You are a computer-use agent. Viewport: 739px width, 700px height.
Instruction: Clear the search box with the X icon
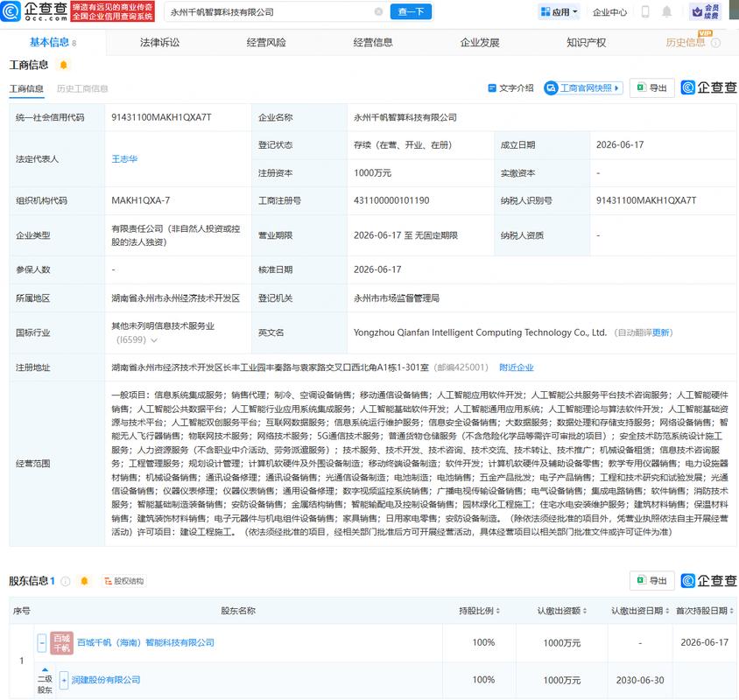click(378, 11)
